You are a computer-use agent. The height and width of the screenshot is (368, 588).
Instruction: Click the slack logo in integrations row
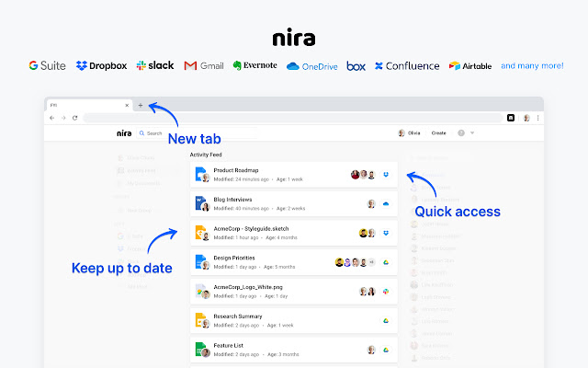[155, 65]
